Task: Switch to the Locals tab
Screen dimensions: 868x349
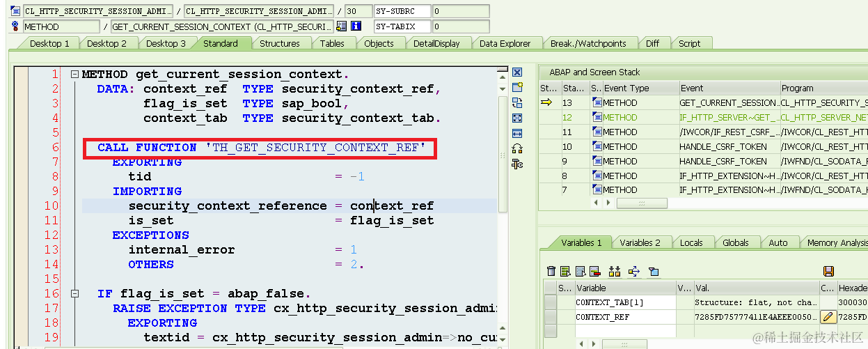Action: click(x=691, y=242)
